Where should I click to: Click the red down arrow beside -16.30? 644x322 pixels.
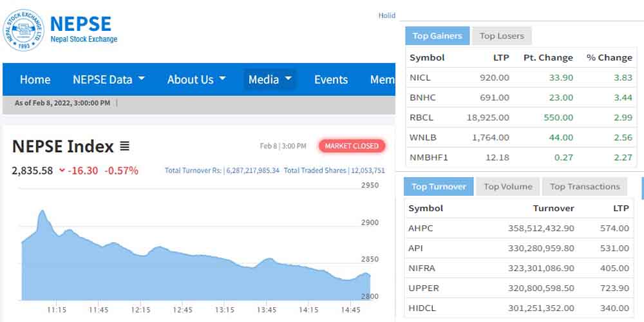(x=62, y=171)
